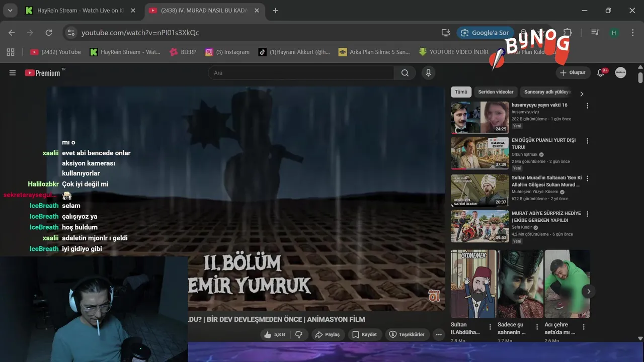This screenshot has width=644, height=362.
Task: Go forward in browser history
Action: [30, 33]
